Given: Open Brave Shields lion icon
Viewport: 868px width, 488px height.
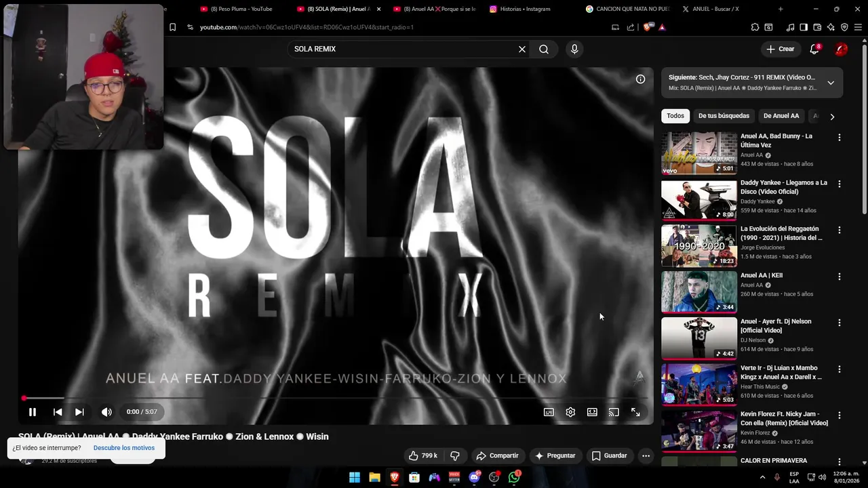Looking at the screenshot, I should 647,27.
